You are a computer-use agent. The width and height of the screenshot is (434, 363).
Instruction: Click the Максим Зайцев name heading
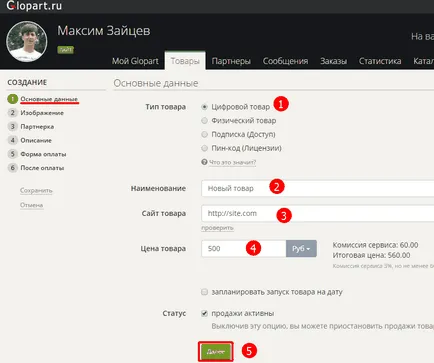[104, 31]
